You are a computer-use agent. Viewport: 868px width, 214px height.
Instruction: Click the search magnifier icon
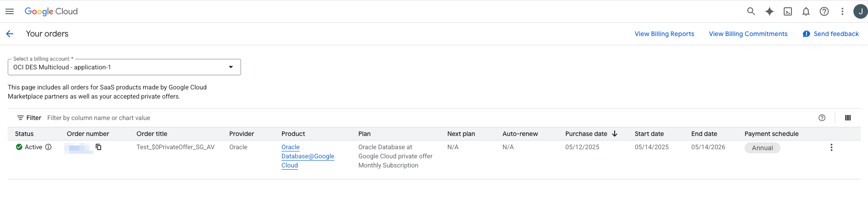[x=751, y=11]
